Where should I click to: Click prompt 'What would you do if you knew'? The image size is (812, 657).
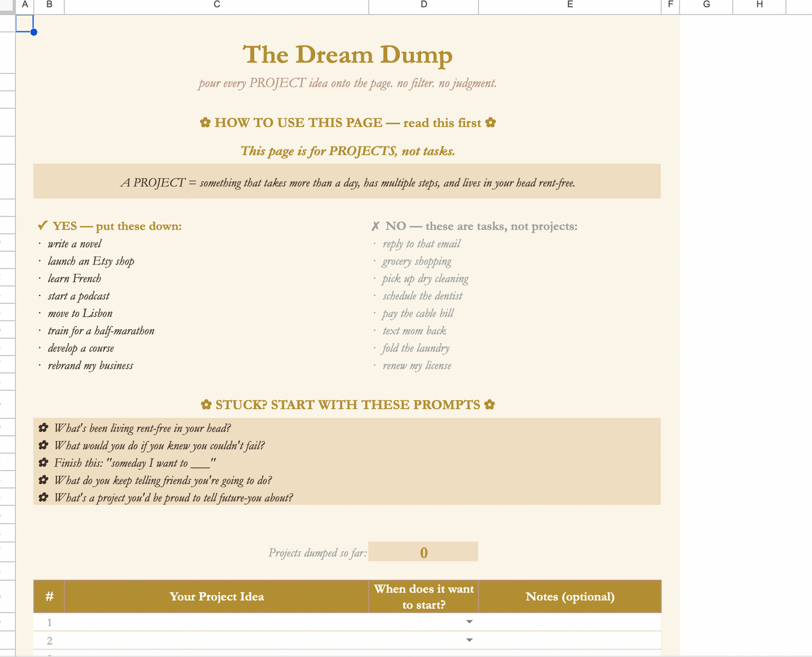(x=159, y=445)
